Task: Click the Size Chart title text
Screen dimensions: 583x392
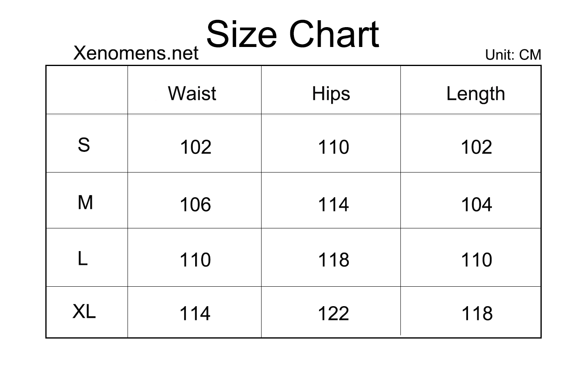Action: point(293,34)
